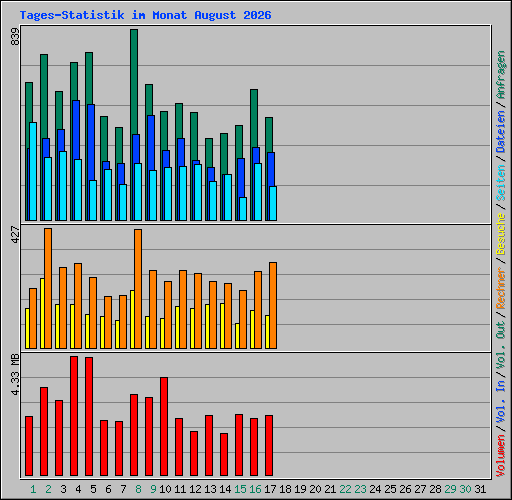Click day label '11' on the x-axis
The width and height of the screenshot is (512, 500).
click(x=180, y=489)
